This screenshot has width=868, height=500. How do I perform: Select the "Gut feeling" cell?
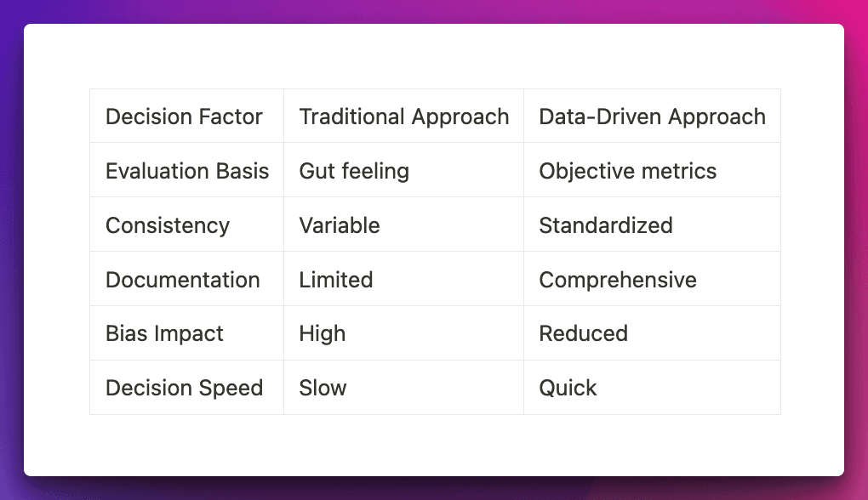pos(354,171)
